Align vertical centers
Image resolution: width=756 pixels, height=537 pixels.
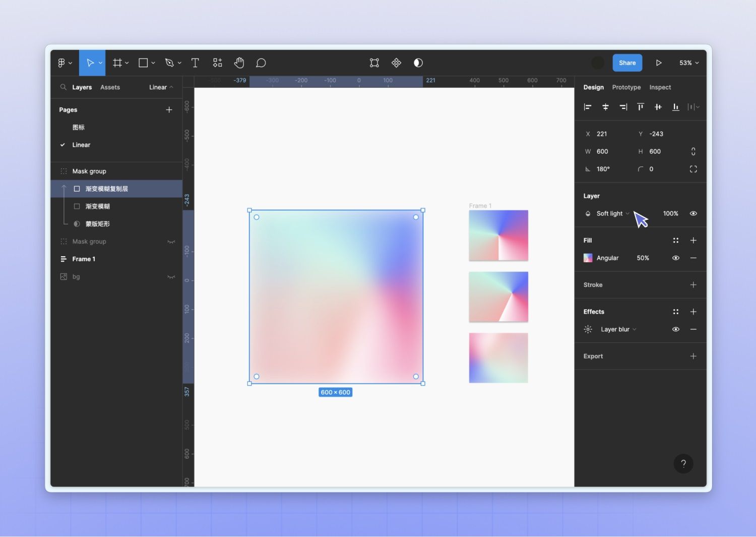658,107
